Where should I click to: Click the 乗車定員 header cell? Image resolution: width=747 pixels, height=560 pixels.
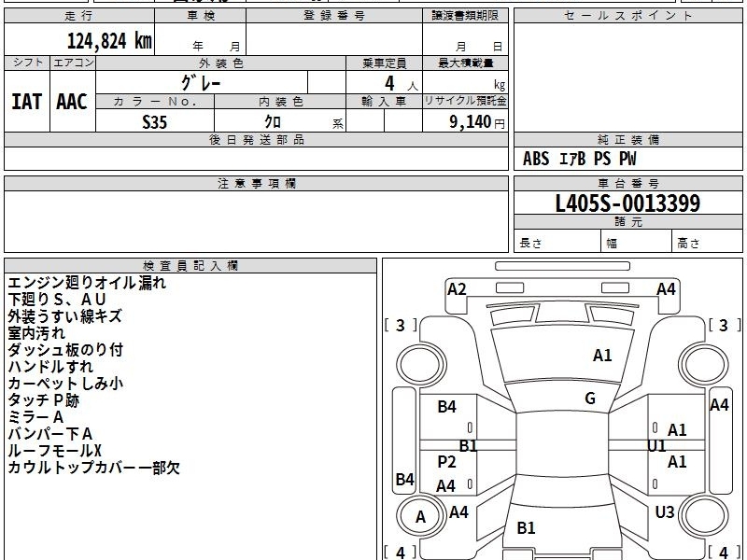pyautogui.click(x=385, y=63)
